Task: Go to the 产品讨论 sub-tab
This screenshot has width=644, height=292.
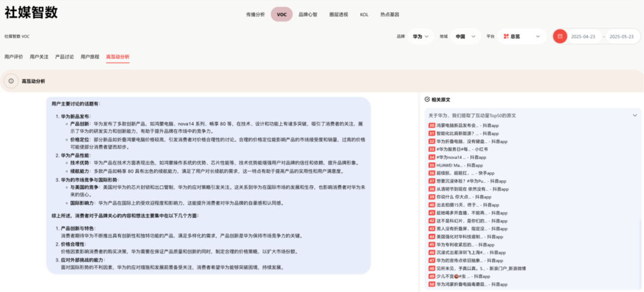Action: tap(64, 57)
